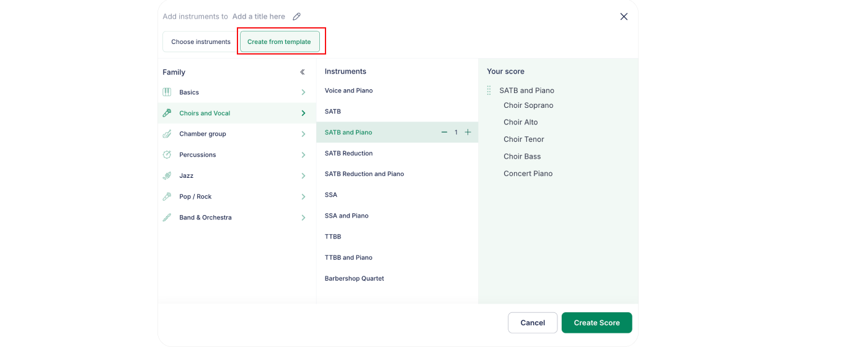The width and height of the screenshot is (868, 347).
Task: Select the Create from template tab
Action: tap(280, 42)
